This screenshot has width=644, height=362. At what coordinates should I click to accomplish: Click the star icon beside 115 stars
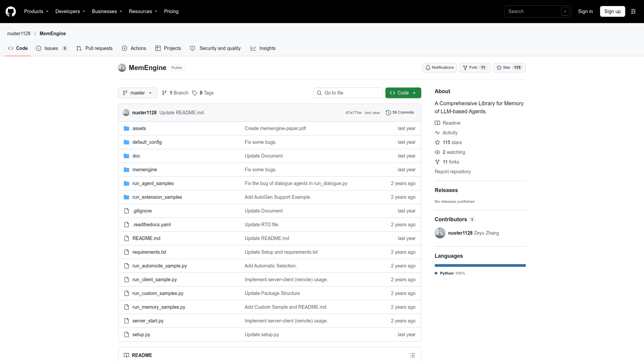pyautogui.click(x=437, y=142)
